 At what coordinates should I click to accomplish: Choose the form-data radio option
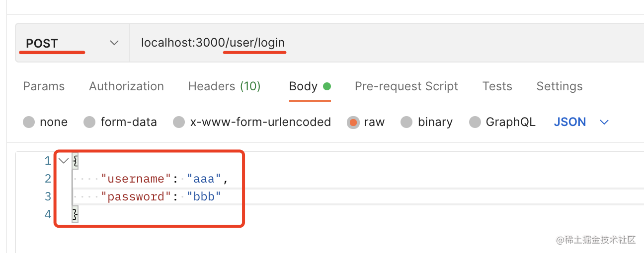click(89, 122)
